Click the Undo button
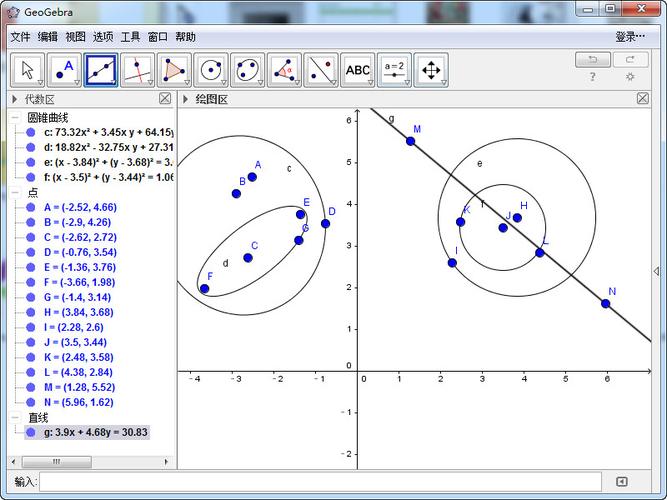This screenshot has height=500, width=667. click(593, 60)
